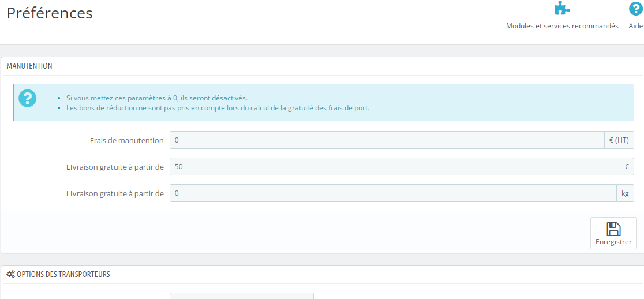
Task: Click the Préférences page title
Action: coord(50,13)
